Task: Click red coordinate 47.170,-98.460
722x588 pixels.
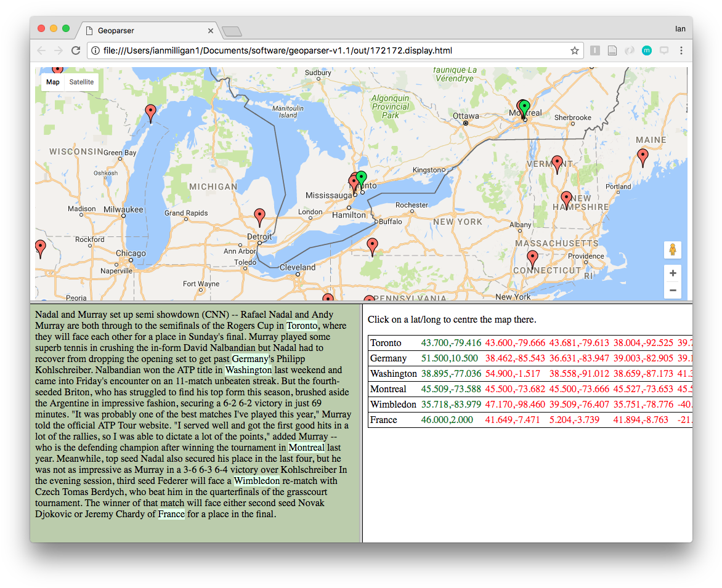Action: point(515,405)
